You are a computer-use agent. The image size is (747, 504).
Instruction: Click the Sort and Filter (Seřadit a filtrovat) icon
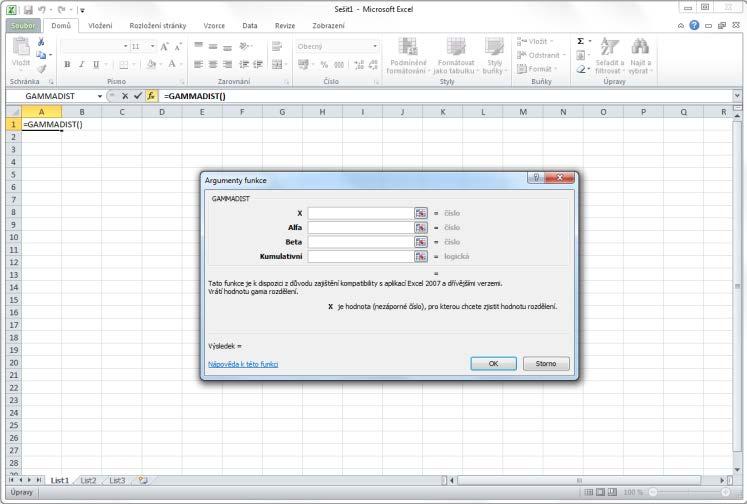click(x=609, y=47)
